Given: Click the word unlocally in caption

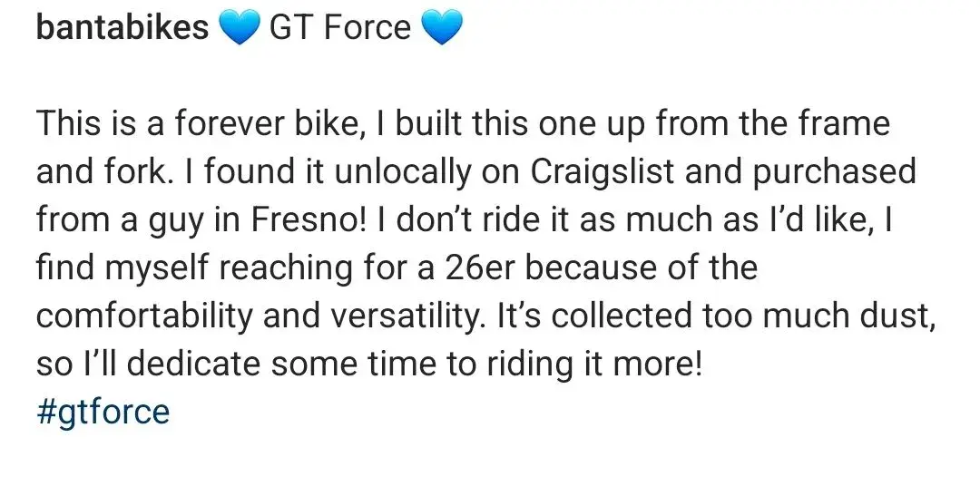Looking at the screenshot, I should pyautogui.click(x=403, y=173).
